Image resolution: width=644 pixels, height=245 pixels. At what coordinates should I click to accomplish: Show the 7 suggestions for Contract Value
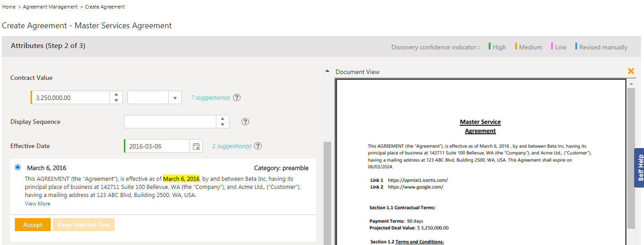pos(210,97)
